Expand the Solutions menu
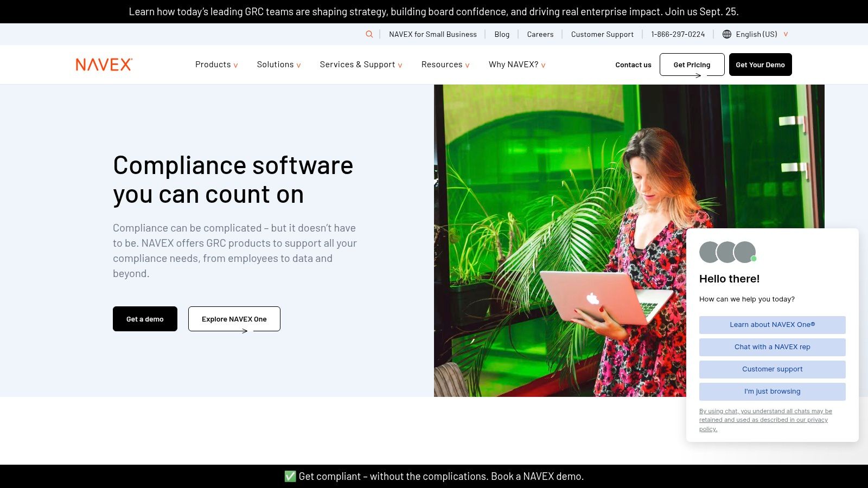The height and width of the screenshot is (488, 868). coord(279,65)
